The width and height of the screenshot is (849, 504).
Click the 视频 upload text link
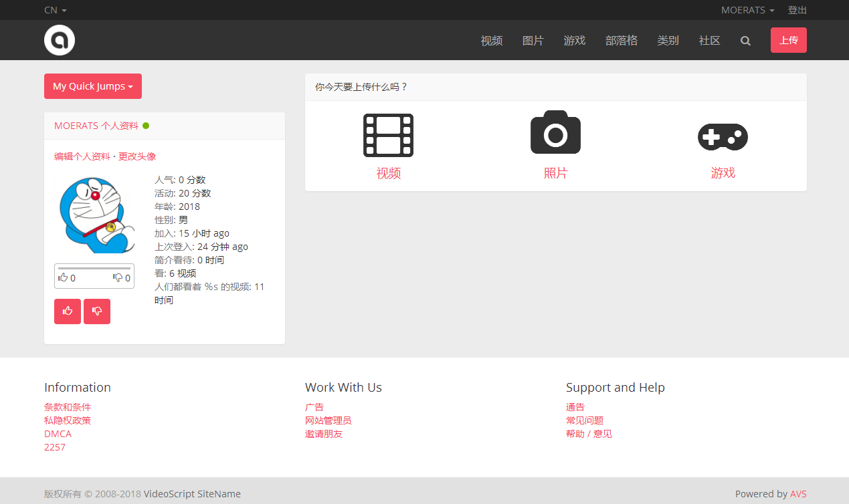pyautogui.click(x=388, y=173)
